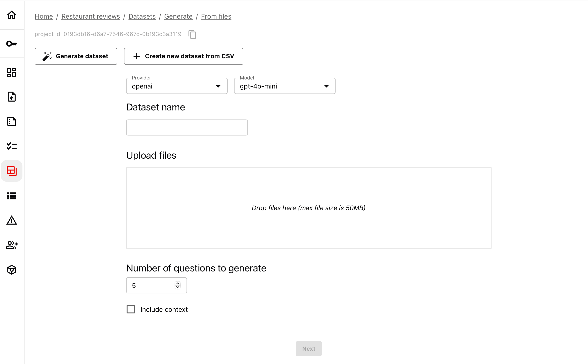Expand the Provider dropdown
This screenshot has height=364, width=588.
(x=177, y=86)
